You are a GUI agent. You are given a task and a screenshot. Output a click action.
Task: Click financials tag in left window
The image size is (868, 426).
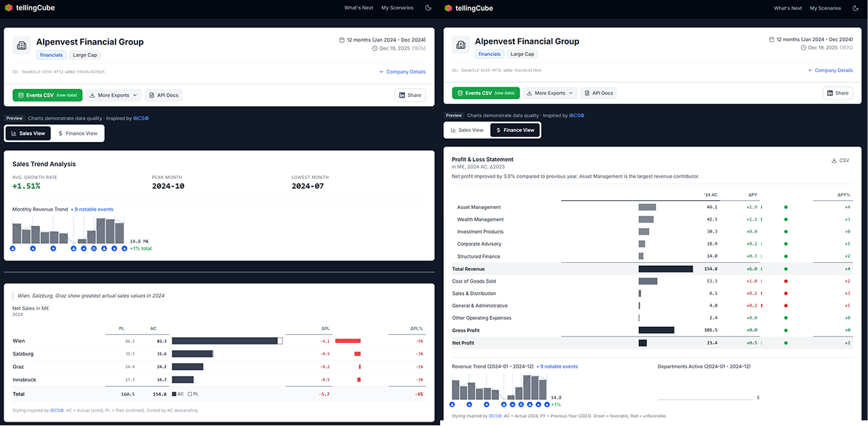click(52, 55)
